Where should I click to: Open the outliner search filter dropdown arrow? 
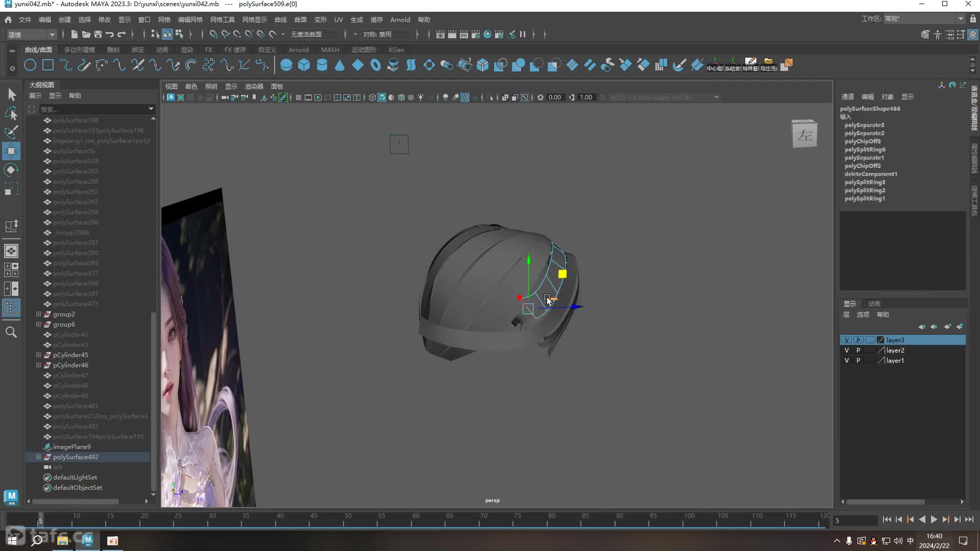pos(151,109)
